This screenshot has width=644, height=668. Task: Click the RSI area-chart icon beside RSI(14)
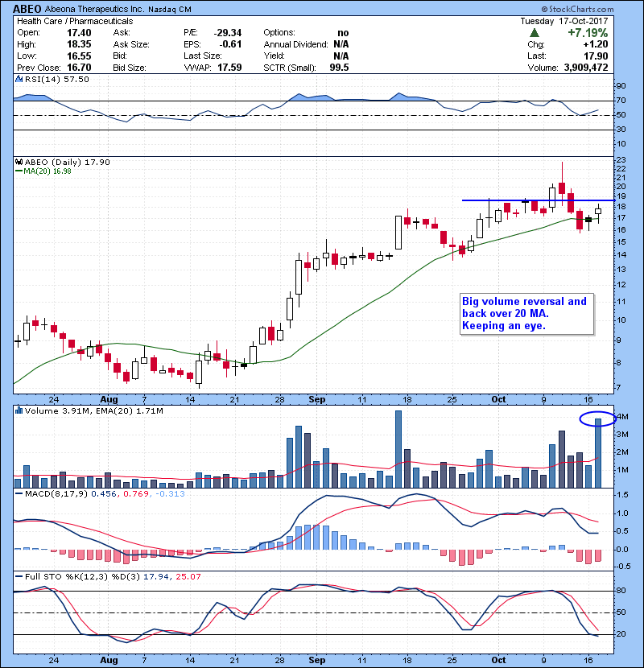(19, 79)
